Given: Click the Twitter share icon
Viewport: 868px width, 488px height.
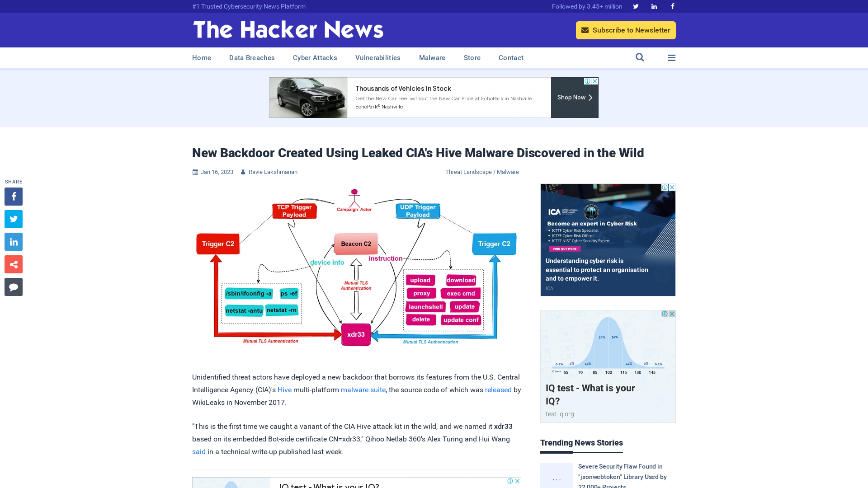Looking at the screenshot, I should [x=13, y=219].
